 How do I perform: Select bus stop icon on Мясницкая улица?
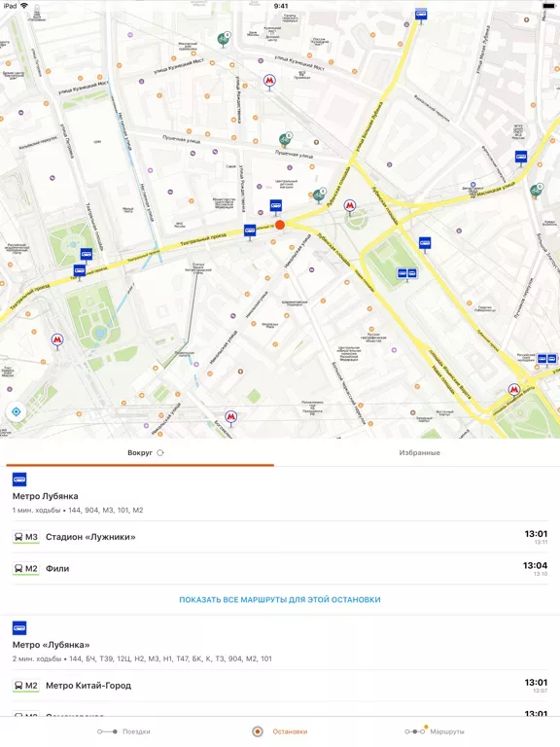click(521, 157)
